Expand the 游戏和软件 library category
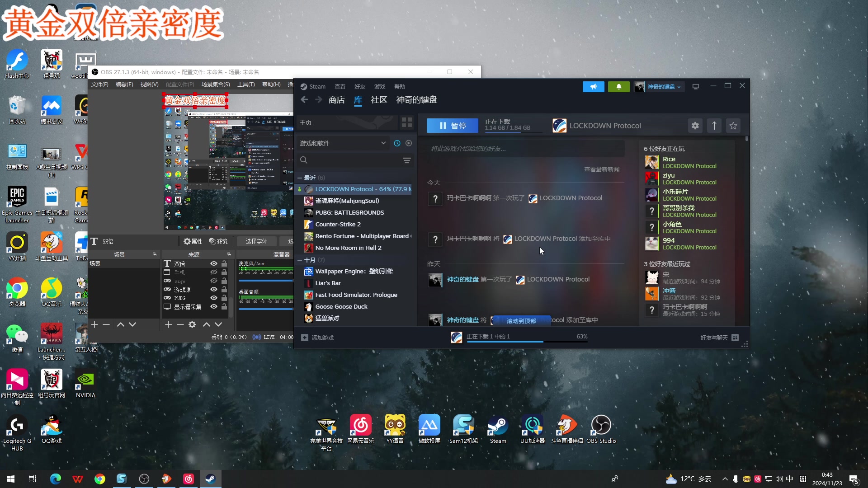This screenshot has height=488, width=868. (x=383, y=144)
